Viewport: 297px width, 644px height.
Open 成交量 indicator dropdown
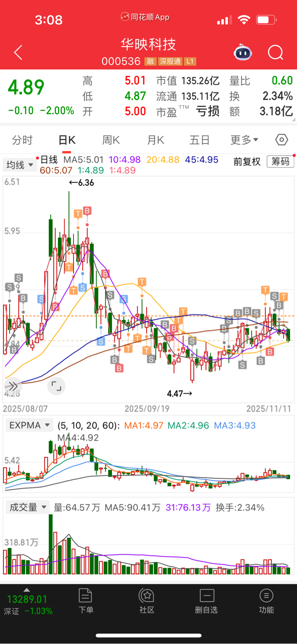28,507
